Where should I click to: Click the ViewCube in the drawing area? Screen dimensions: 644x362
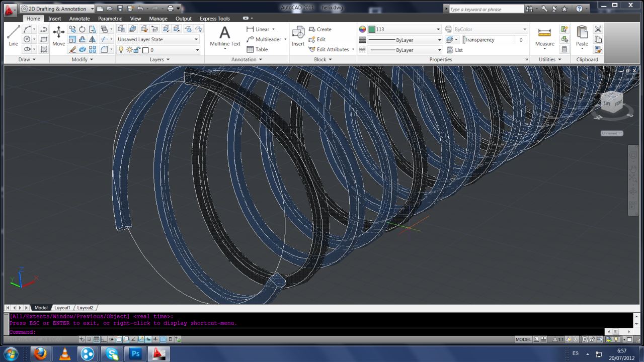click(x=612, y=103)
